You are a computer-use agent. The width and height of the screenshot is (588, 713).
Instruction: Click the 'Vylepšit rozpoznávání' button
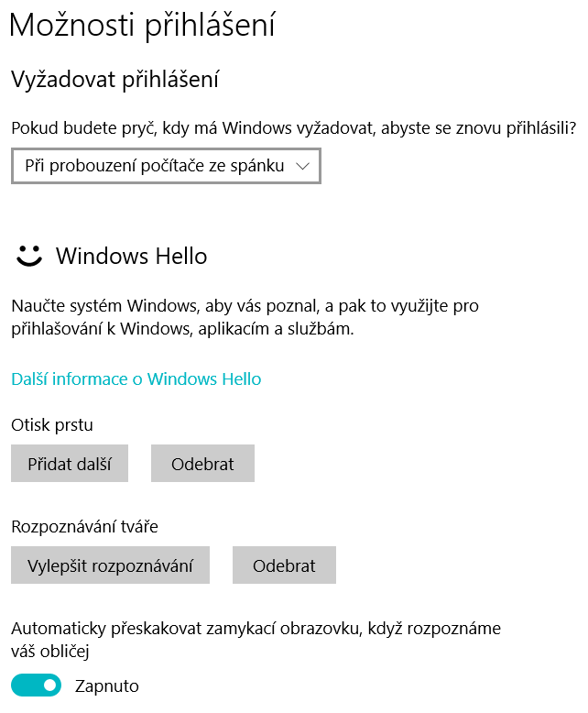[x=111, y=565]
